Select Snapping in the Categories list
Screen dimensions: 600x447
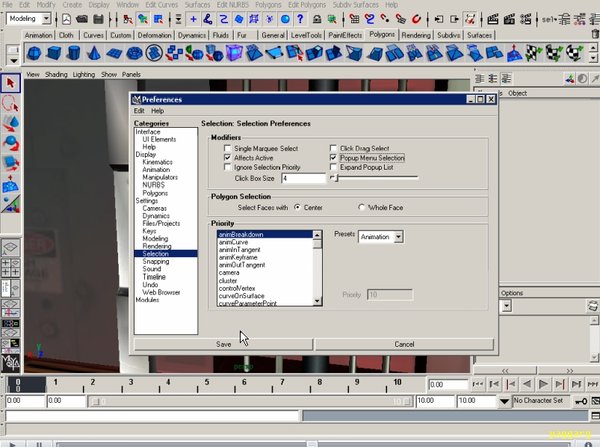(x=155, y=261)
